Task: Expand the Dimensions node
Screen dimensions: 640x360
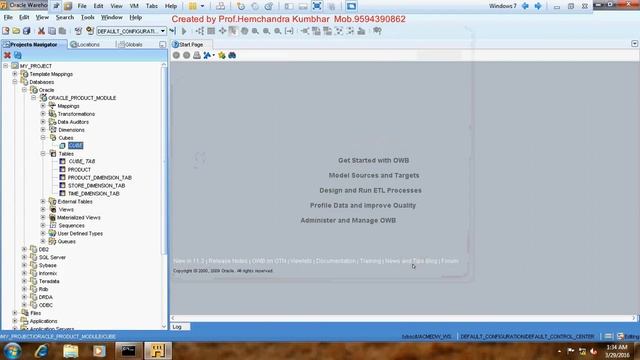Action: 43,130
